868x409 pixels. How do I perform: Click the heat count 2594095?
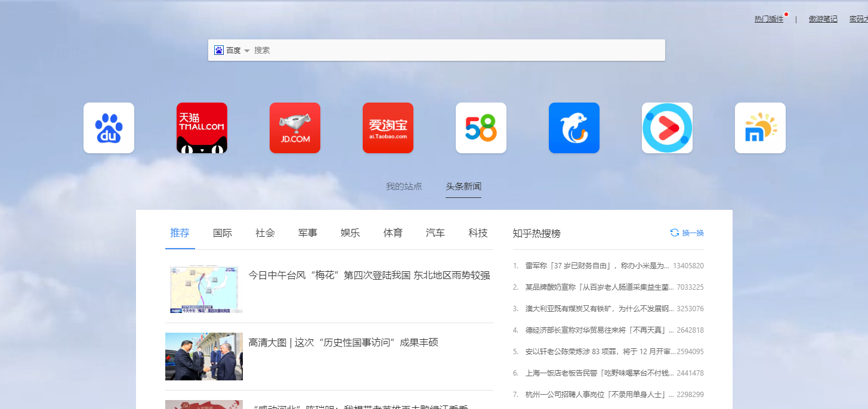[x=690, y=351]
